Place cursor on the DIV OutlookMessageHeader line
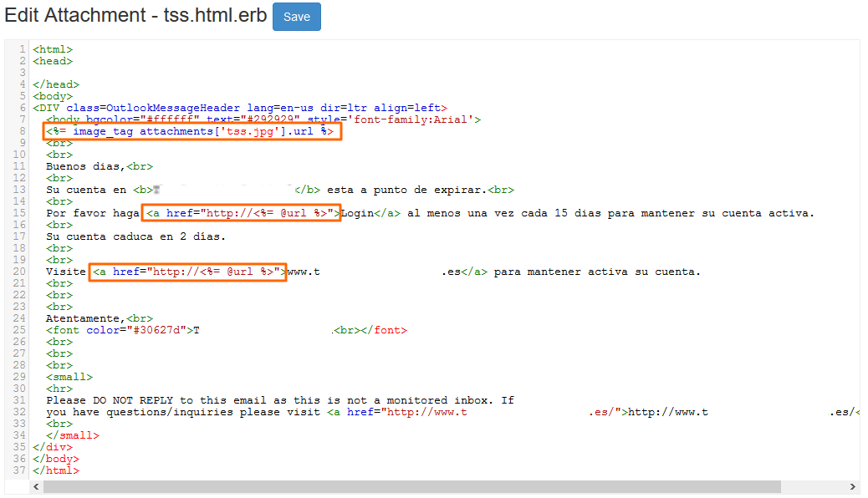 240,108
